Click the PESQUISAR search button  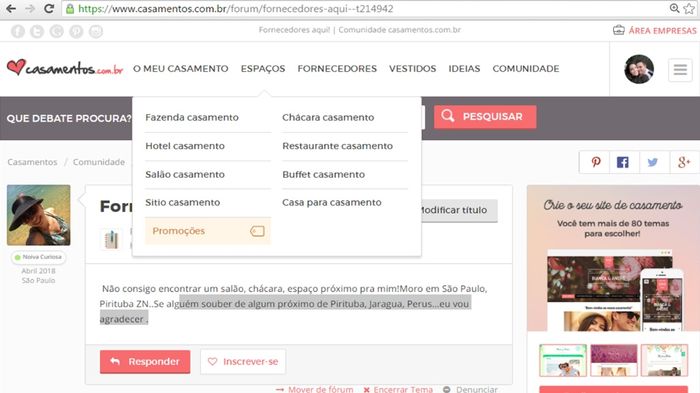click(485, 117)
